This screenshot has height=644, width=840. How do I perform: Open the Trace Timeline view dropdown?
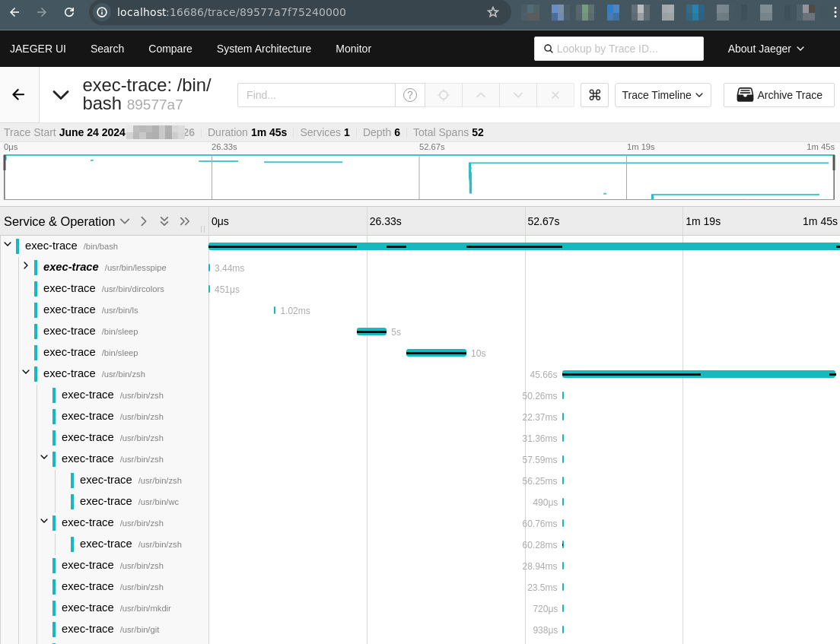coord(663,95)
